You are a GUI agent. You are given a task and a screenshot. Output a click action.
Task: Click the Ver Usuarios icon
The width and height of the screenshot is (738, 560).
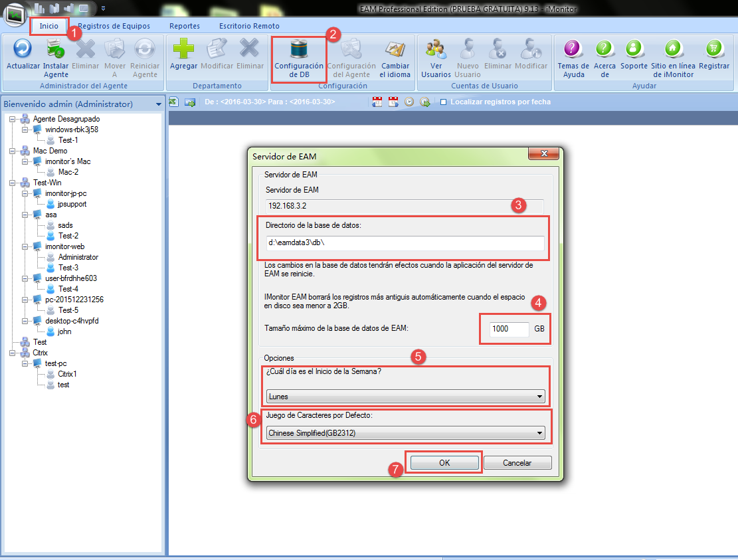436,49
